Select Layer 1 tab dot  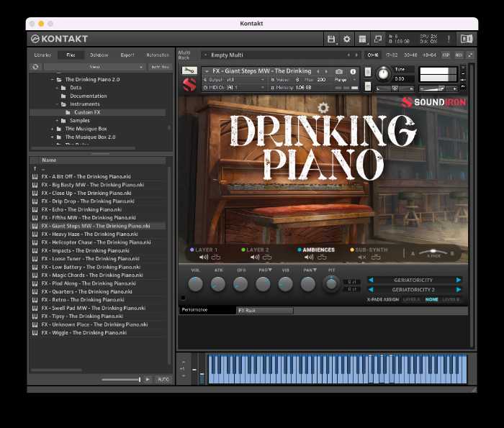click(x=192, y=250)
